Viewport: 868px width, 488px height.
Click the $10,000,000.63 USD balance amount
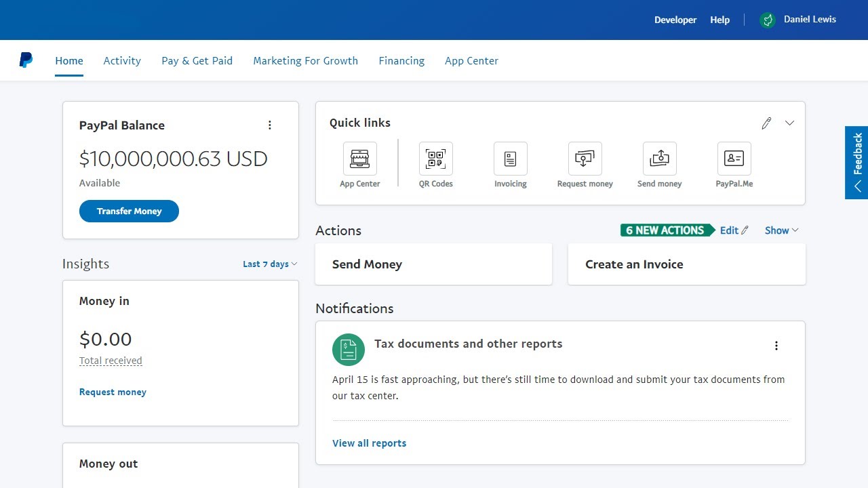point(174,159)
